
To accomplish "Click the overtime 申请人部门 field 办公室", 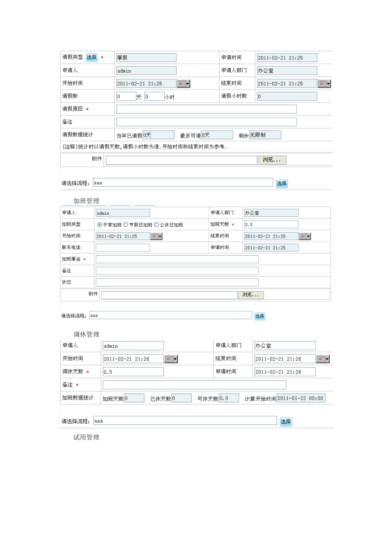I will pyautogui.click(x=271, y=213).
